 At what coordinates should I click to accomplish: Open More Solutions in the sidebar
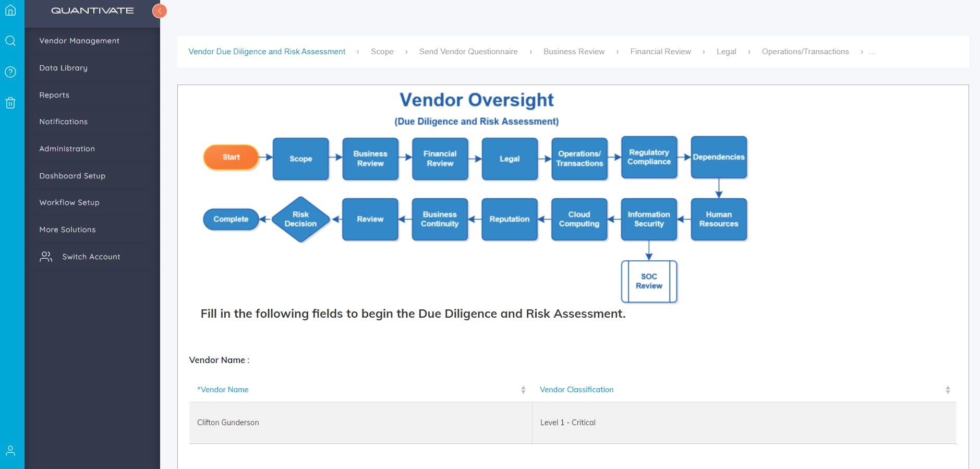tap(67, 230)
